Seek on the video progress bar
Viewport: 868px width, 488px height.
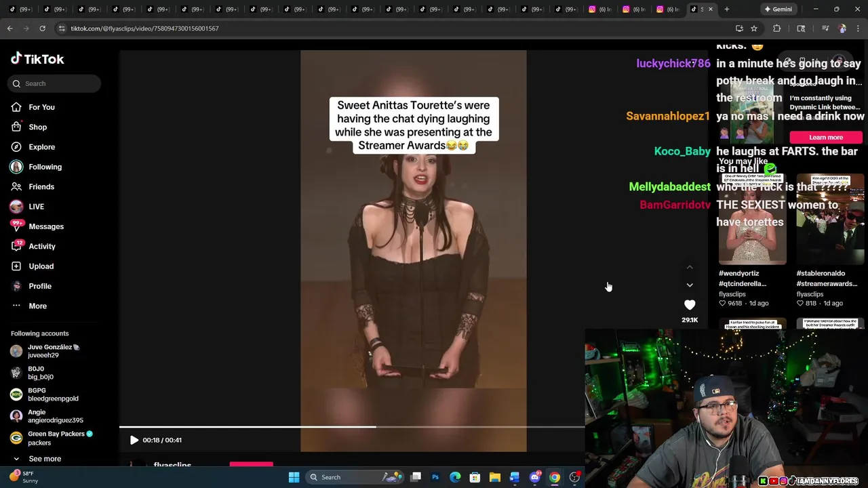pyautogui.click(x=352, y=427)
